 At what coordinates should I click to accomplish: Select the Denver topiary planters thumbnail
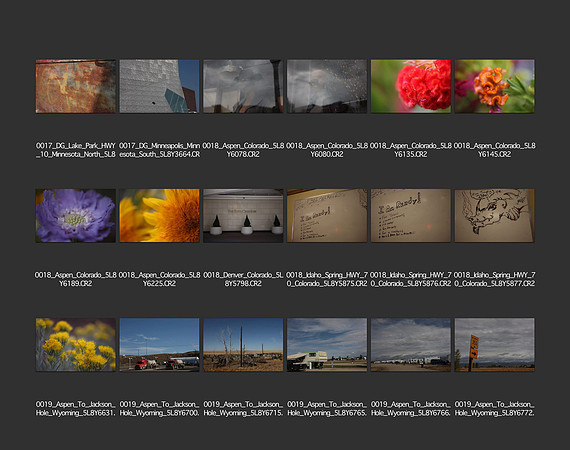[x=243, y=216]
